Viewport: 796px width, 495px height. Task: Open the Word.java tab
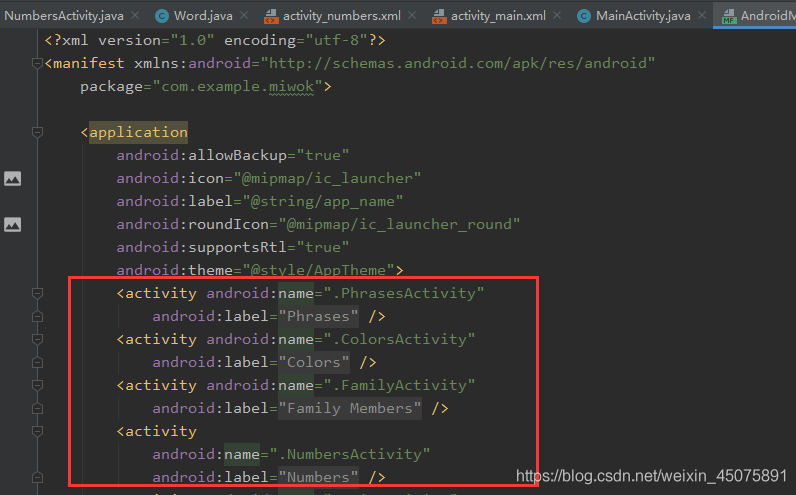pyautogui.click(x=203, y=16)
